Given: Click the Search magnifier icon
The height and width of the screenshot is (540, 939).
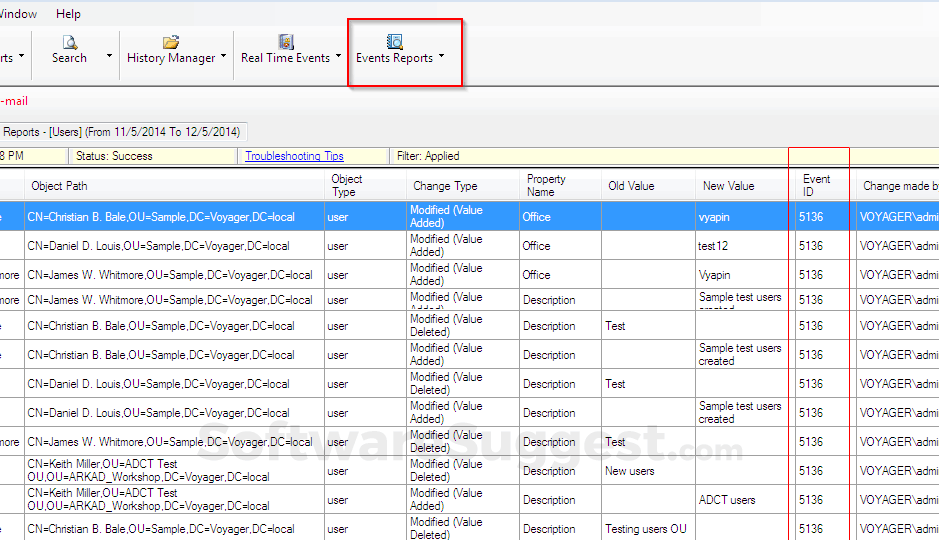Looking at the screenshot, I should coord(69,42).
